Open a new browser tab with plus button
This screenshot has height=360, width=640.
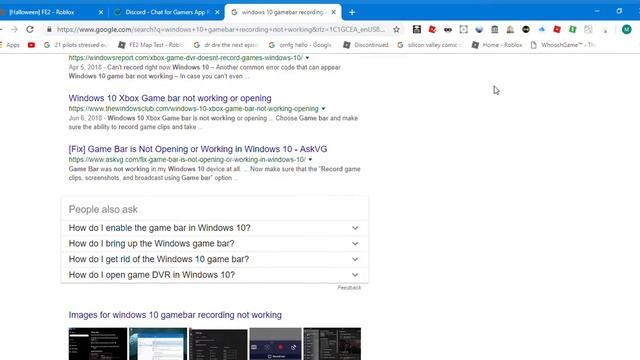pos(352,12)
